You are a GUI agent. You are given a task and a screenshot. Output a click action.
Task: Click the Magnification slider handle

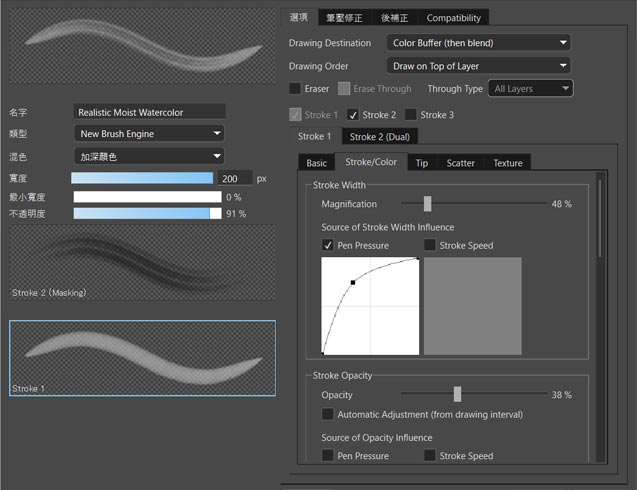click(427, 204)
